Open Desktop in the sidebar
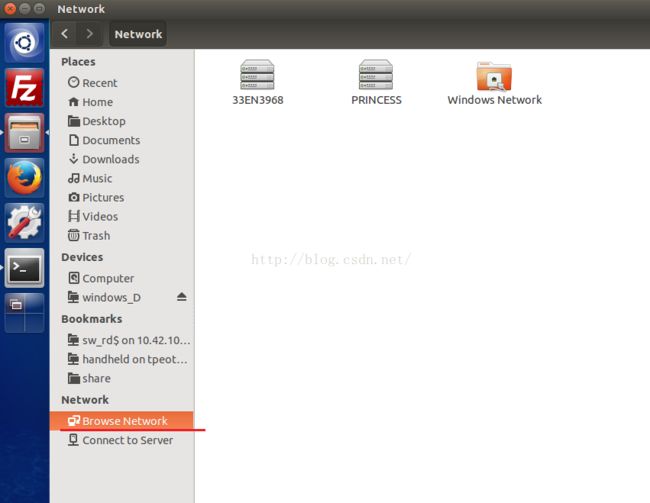The width and height of the screenshot is (650, 503). (x=122, y=121)
